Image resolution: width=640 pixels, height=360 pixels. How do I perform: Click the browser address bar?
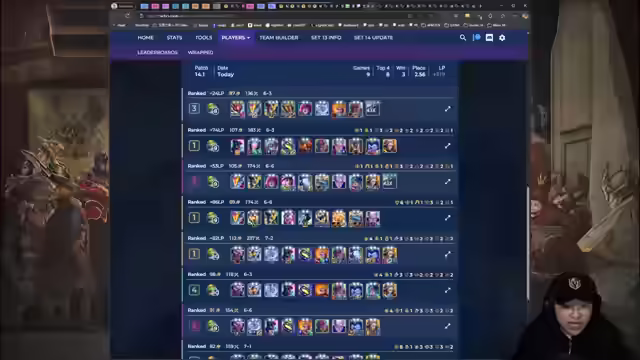pos(278,16)
